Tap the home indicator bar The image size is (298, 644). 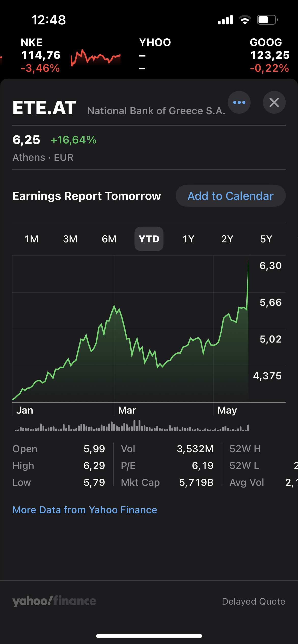[x=149, y=636]
